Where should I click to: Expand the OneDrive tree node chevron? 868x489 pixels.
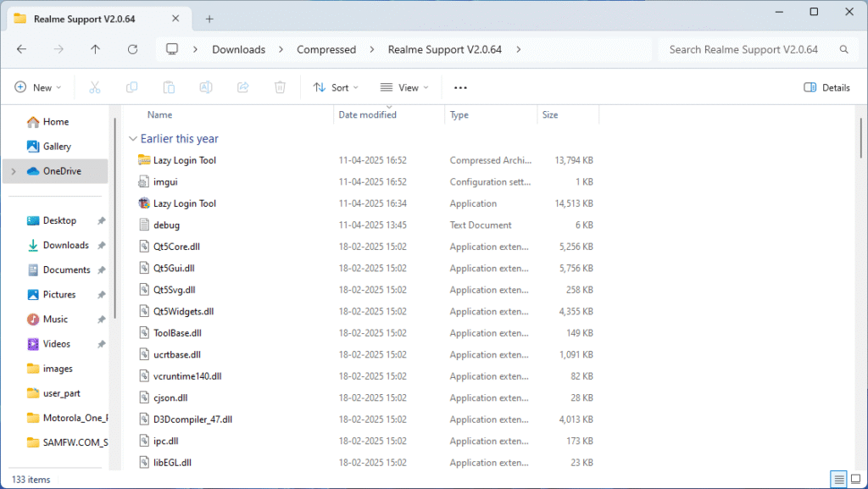click(x=14, y=171)
